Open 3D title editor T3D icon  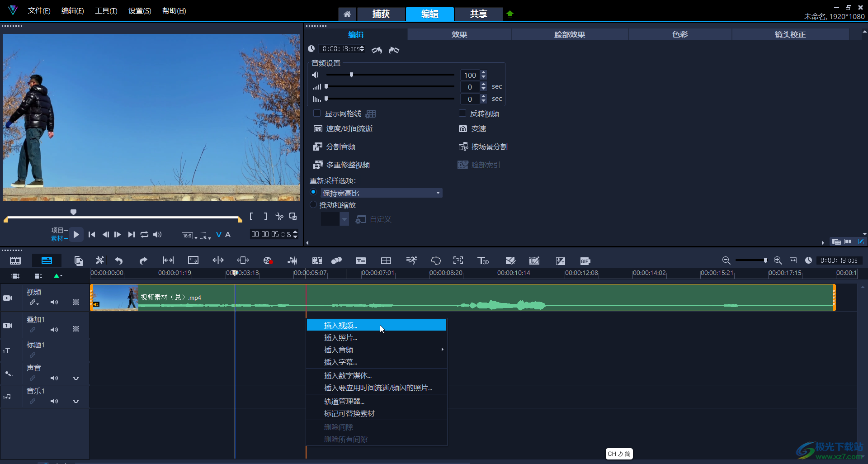(483, 260)
